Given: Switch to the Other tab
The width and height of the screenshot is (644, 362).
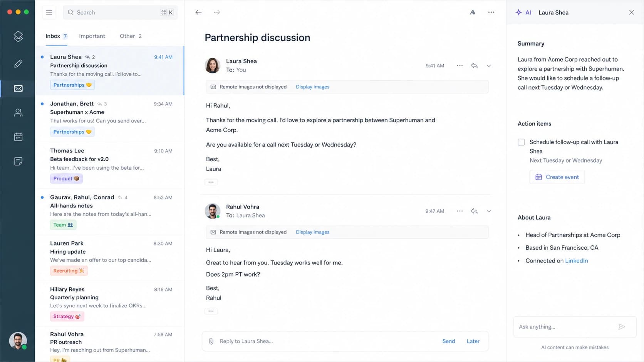Looking at the screenshot, I should (131, 36).
